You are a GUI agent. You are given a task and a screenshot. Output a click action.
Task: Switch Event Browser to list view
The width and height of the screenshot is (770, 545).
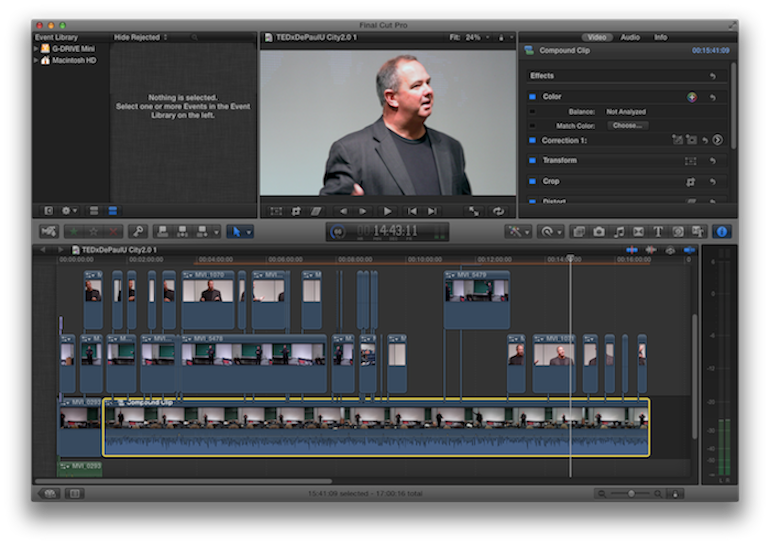click(x=94, y=211)
